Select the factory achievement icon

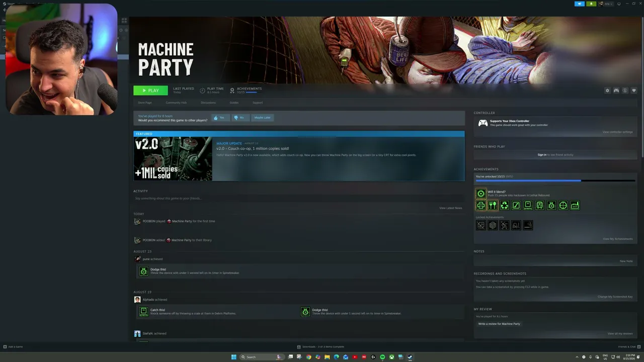575,205
